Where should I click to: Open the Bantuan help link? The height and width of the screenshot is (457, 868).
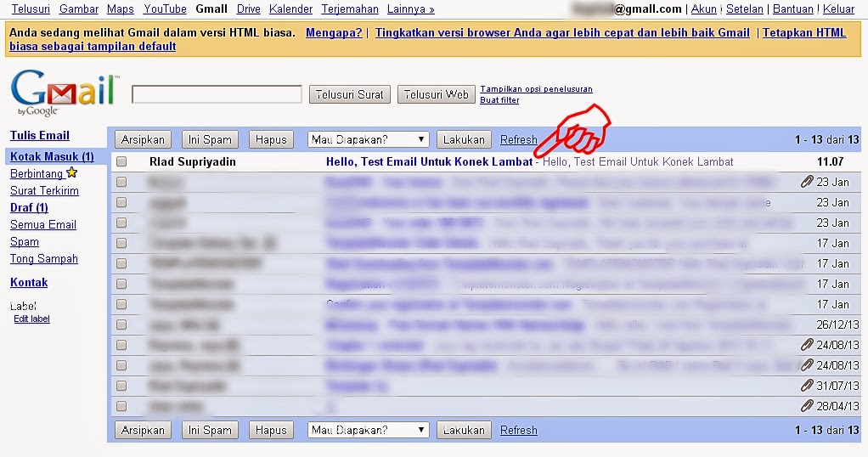[793, 8]
